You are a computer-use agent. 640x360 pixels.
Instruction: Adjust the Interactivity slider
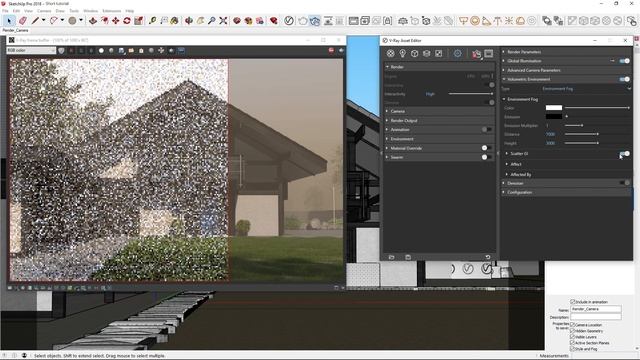[471, 94]
